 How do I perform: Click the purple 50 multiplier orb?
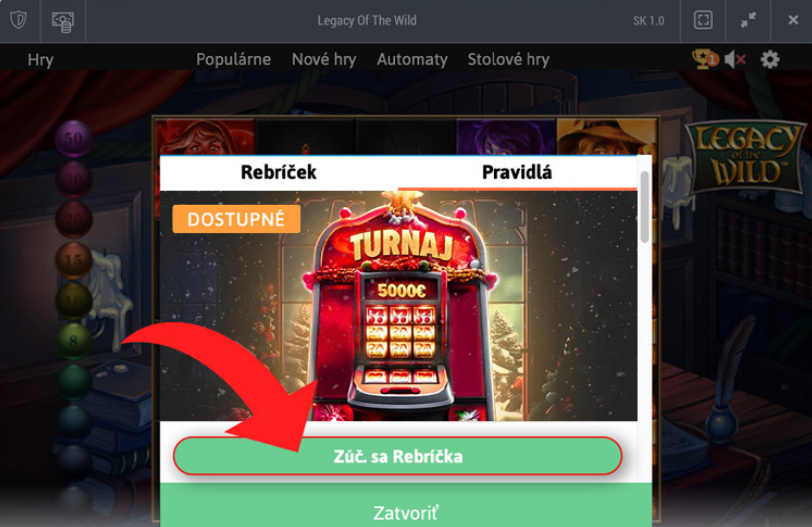(74, 138)
